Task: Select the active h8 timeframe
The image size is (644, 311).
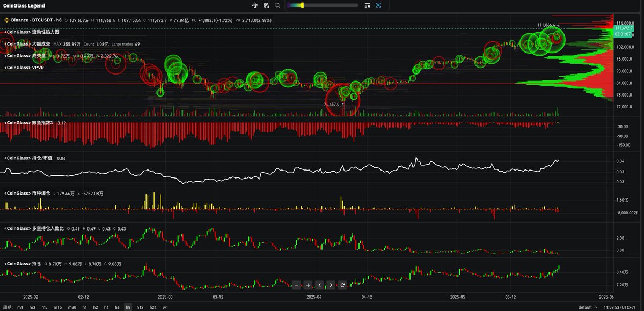Action: coord(128,307)
